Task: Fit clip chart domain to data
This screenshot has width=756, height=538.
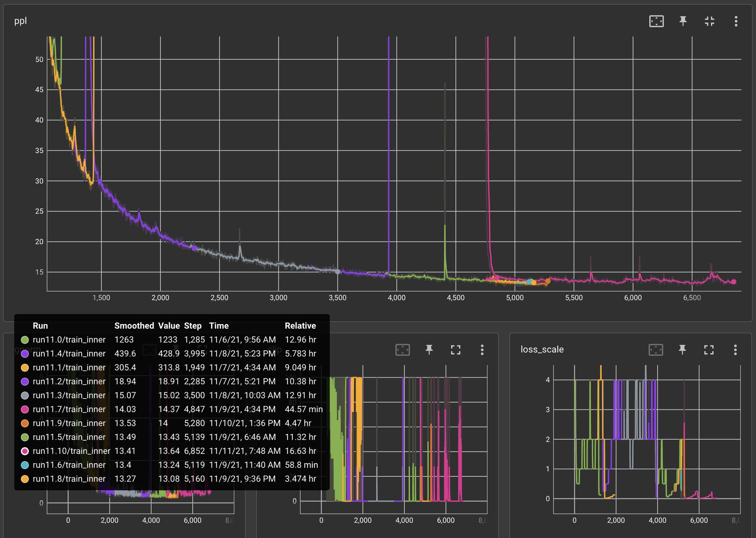Action: click(403, 349)
